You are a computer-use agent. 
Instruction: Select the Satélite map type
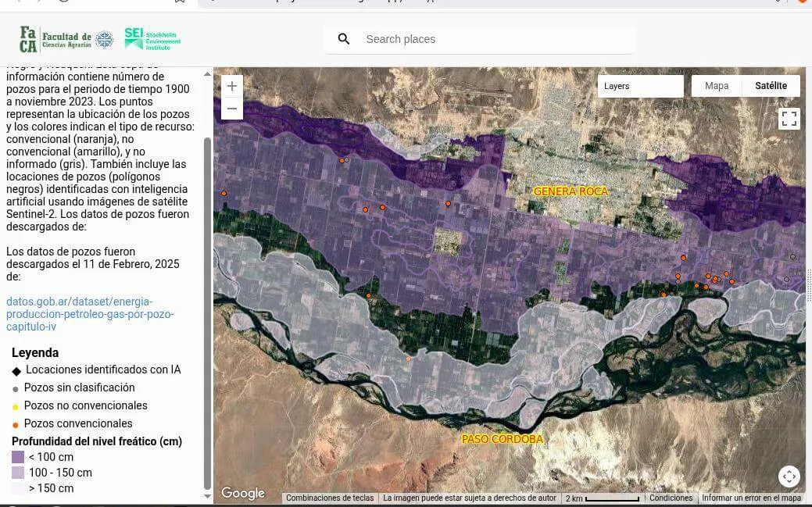pos(771,86)
